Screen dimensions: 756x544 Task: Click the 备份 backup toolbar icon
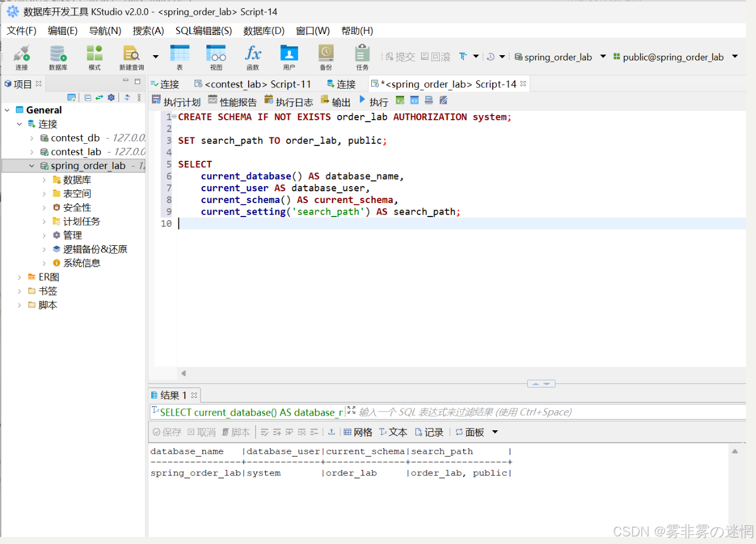click(x=326, y=57)
